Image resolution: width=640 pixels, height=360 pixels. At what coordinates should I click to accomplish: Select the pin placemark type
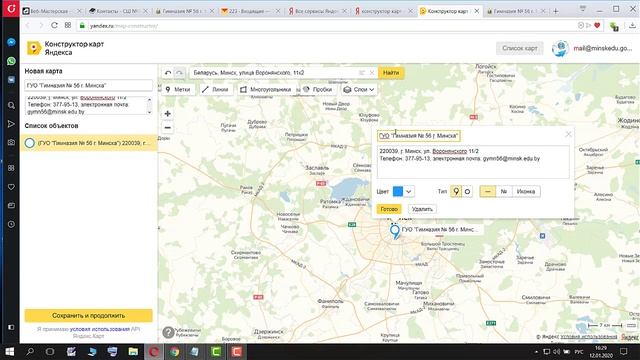point(456,191)
